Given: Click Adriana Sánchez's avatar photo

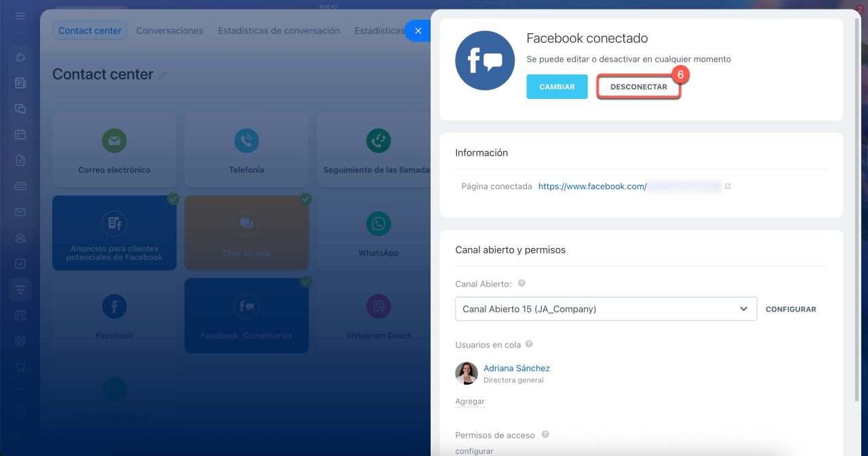Looking at the screenshot, I should tap(467, 373).
